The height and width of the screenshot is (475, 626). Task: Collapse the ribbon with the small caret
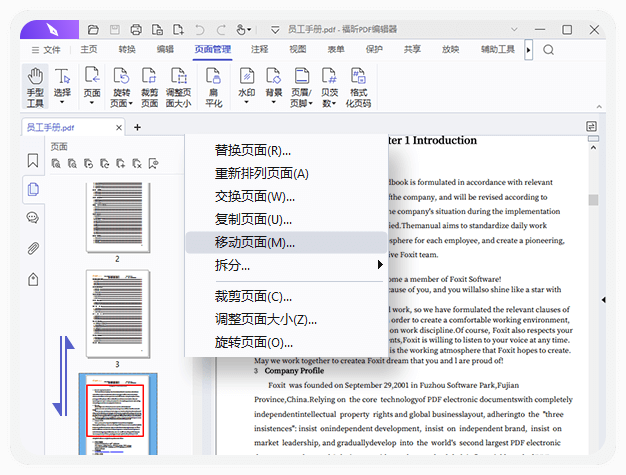[x=599, y=107]
